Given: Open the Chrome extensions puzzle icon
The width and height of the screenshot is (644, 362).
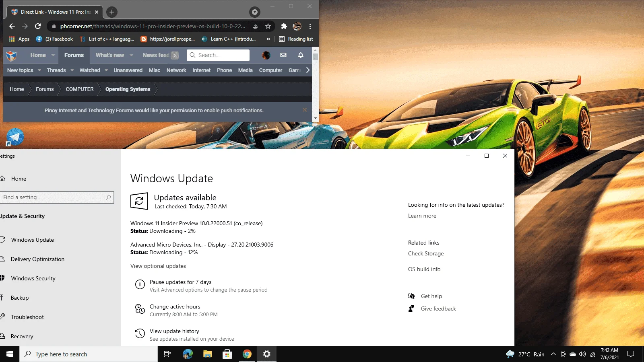Looking at the screenshot, I should coord(284,26).
